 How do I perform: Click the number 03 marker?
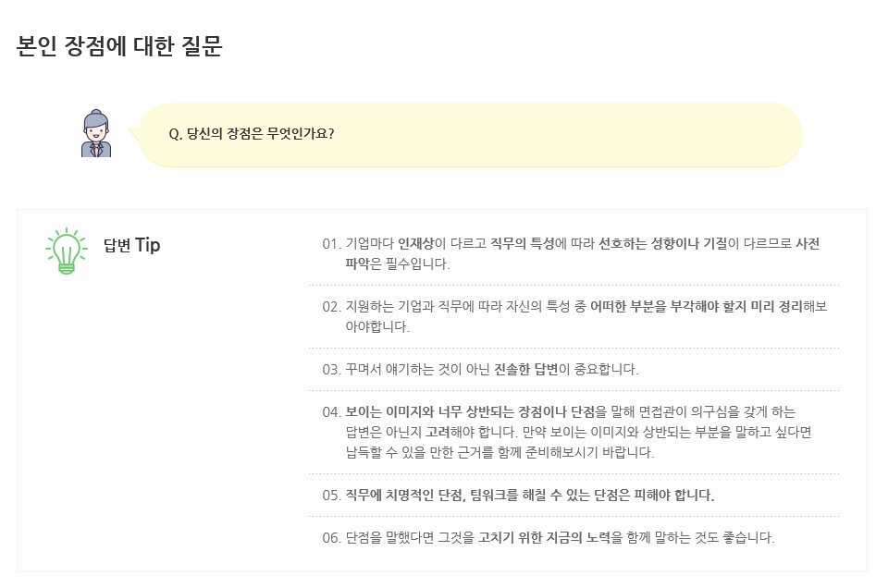click(x=331, y=370)
